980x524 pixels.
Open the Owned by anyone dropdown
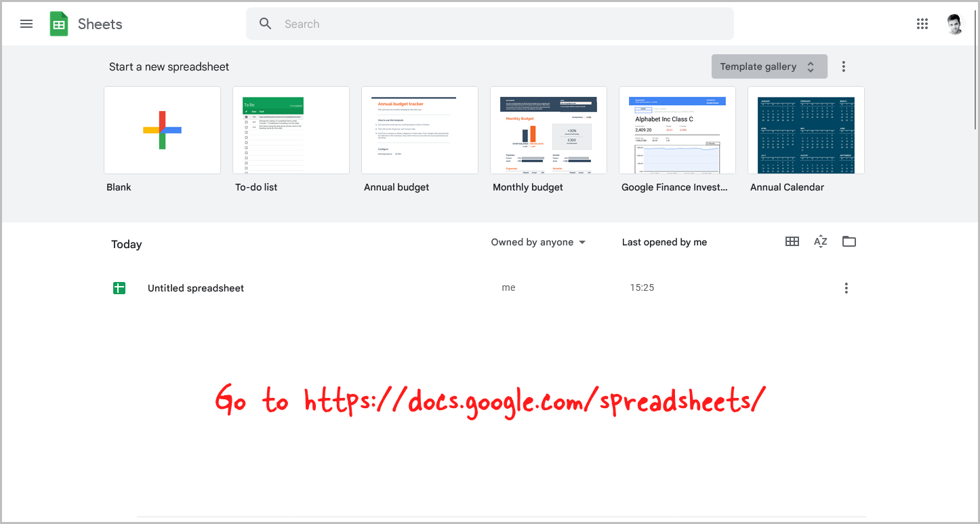click(539, 242)
